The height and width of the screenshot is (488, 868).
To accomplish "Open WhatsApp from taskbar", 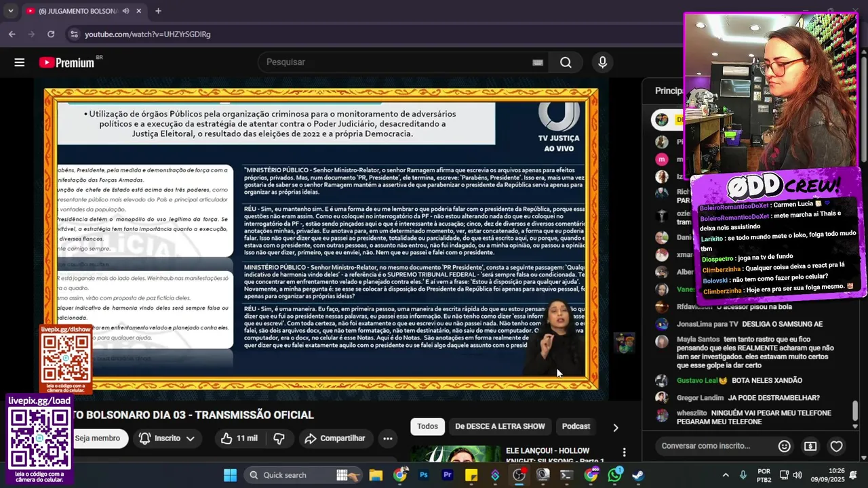I will [615, 475].
